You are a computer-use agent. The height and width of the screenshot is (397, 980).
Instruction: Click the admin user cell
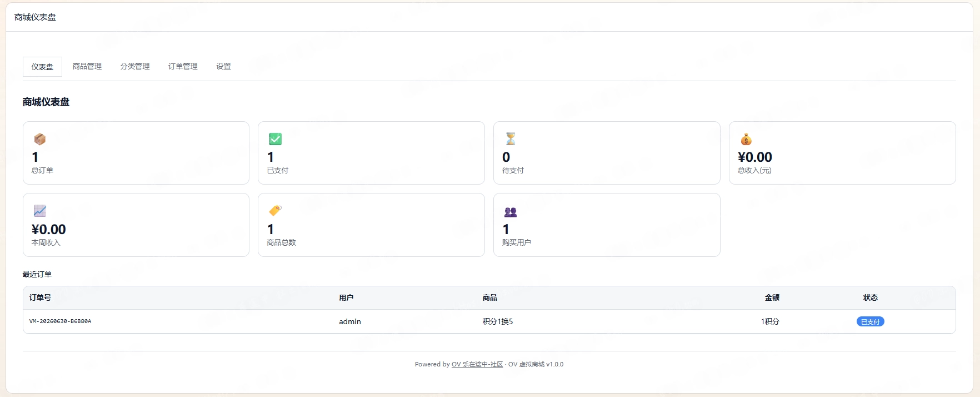(350, 321)
